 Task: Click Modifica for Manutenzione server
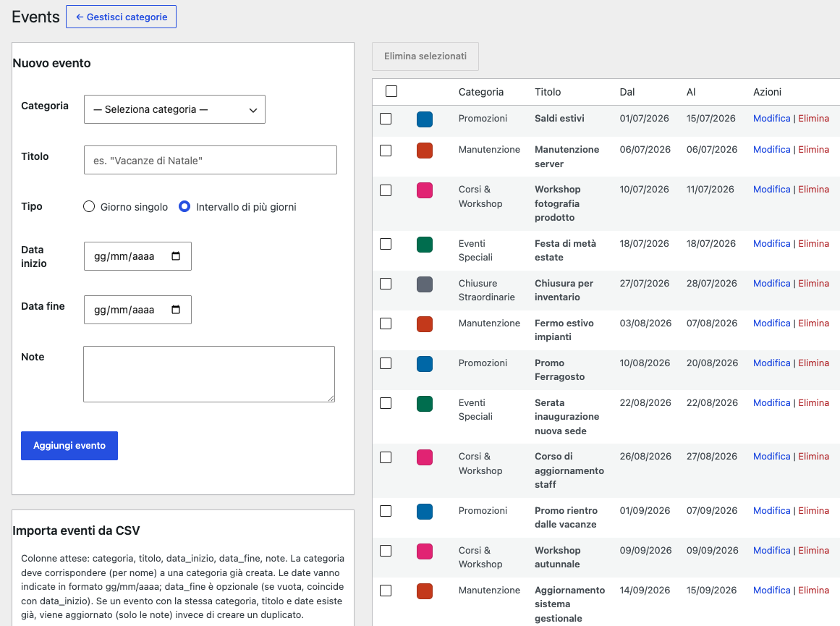pyautogui.click(x=771, y=150)
